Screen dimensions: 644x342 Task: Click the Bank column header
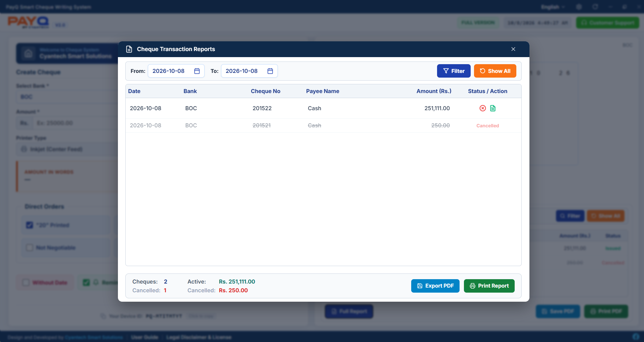tap(190, 91)
